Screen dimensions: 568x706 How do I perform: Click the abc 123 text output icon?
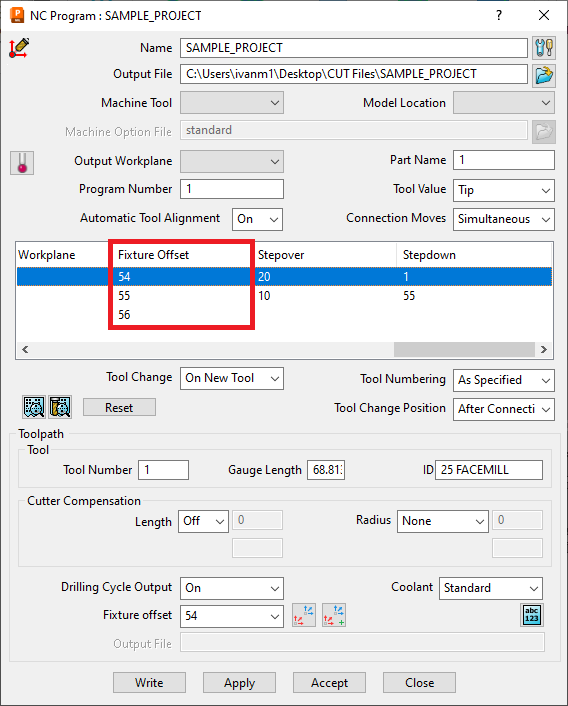[532, 615]
